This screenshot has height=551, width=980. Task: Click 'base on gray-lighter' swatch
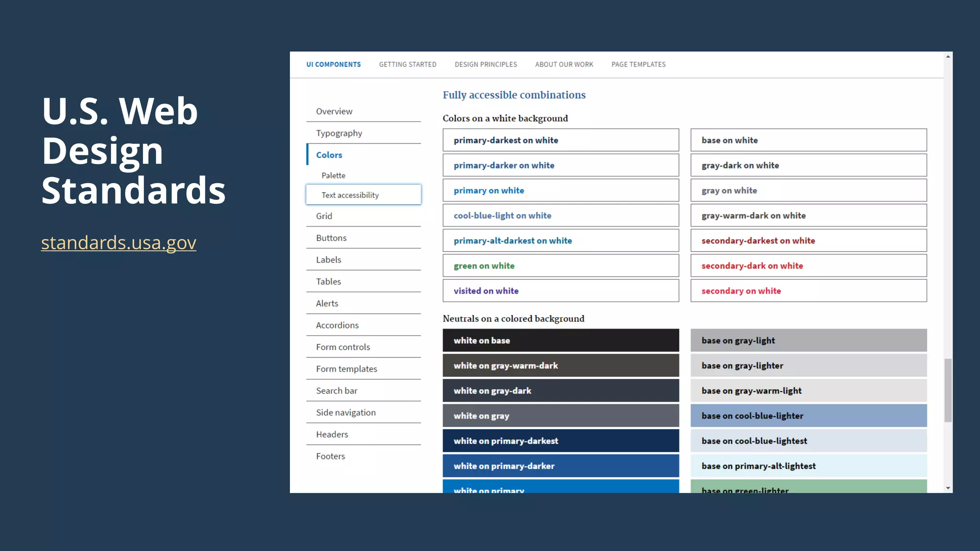pos(809,365)
